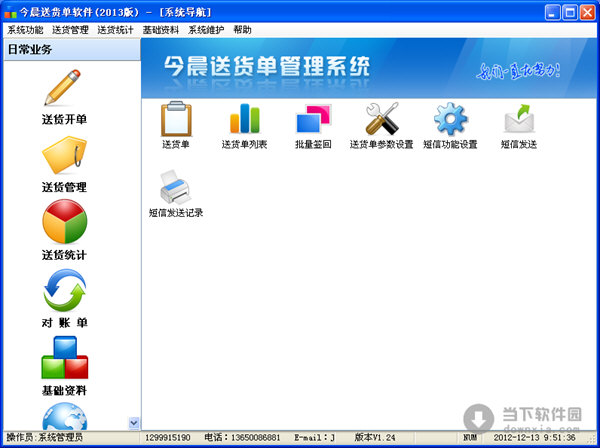Open the 帮助 menu

click(242, 30)
